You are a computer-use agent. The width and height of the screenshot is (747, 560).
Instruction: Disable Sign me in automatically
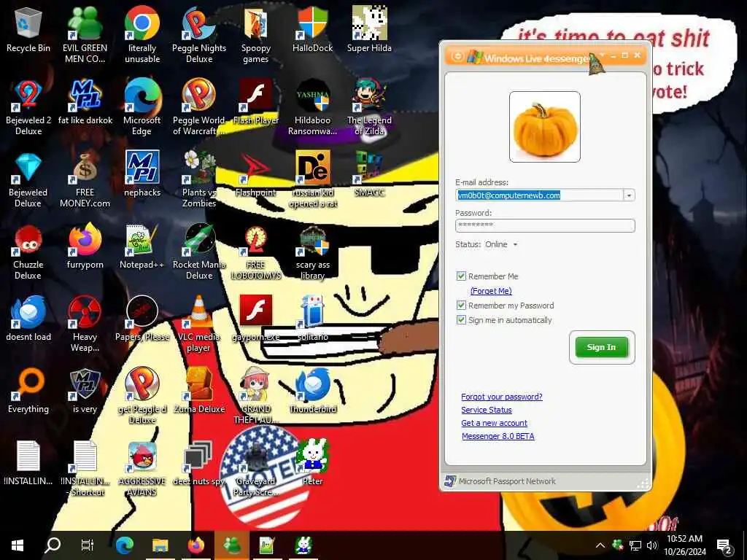pyautogui.click(x=461, y=320)
